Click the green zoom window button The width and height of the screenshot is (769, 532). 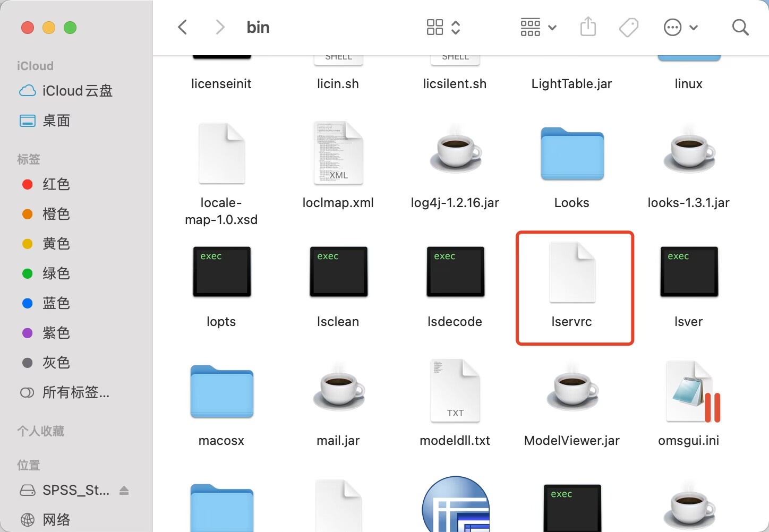click(x=70, y=28)
